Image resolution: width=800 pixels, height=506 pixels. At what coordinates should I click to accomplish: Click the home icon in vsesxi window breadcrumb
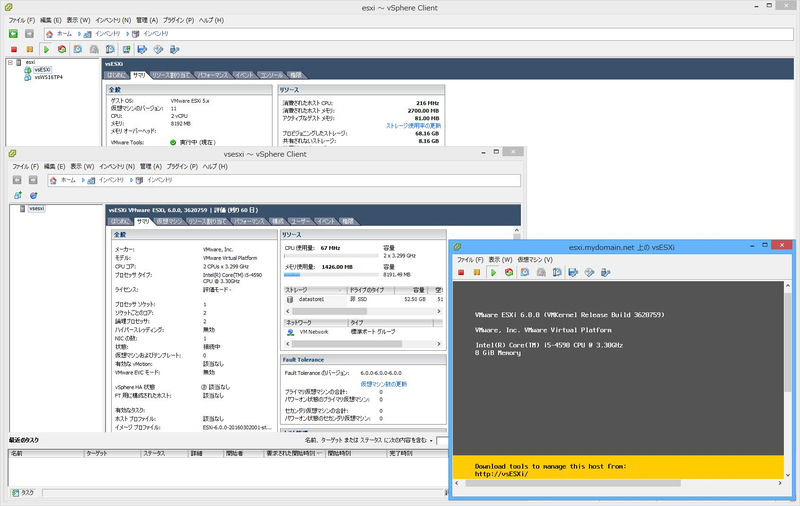pos(53,180)
